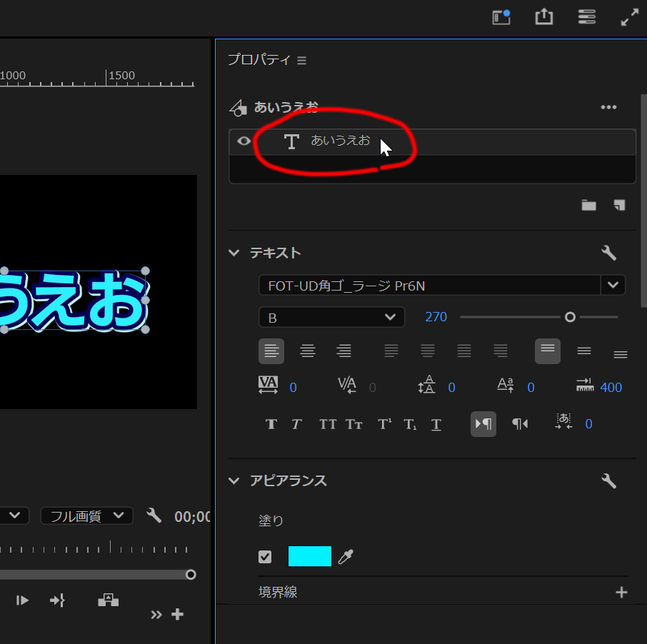Click the step forward one frame button
This screenshot has width=647, height=644.
(22, 600)
